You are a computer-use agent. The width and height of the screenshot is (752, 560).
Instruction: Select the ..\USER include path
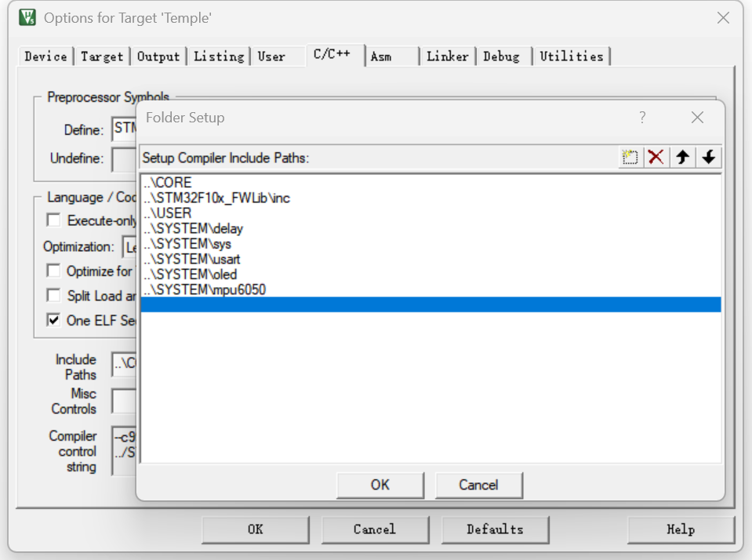pyautogui.click(x=430, y=213)
